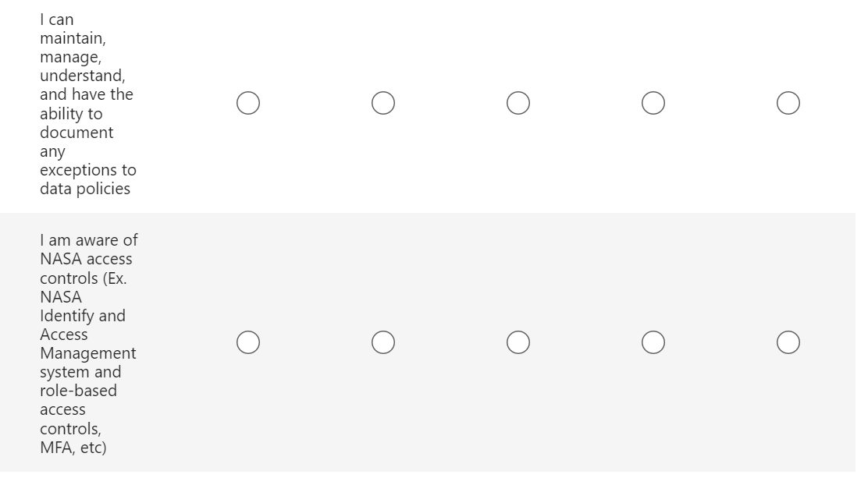Pick middle radio option for NASA access controls row
This screenshot has width=868, height=478.
(x=518, y=342)
